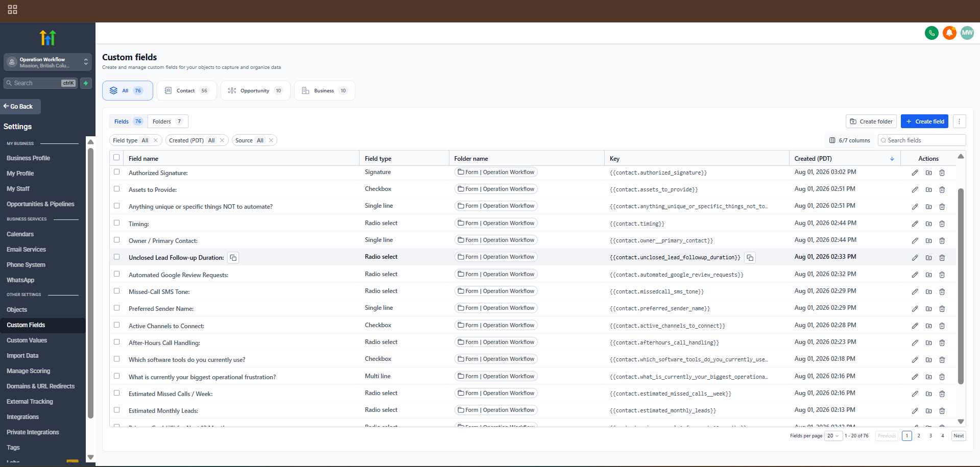
Task: Check the Authorized Signature row checkbox
Action: click(116, 172)
